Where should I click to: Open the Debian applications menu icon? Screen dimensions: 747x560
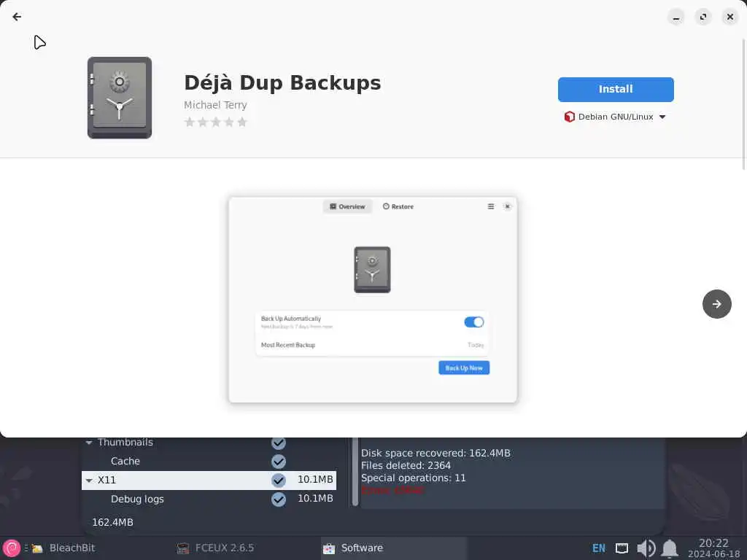tap(12, 548)
